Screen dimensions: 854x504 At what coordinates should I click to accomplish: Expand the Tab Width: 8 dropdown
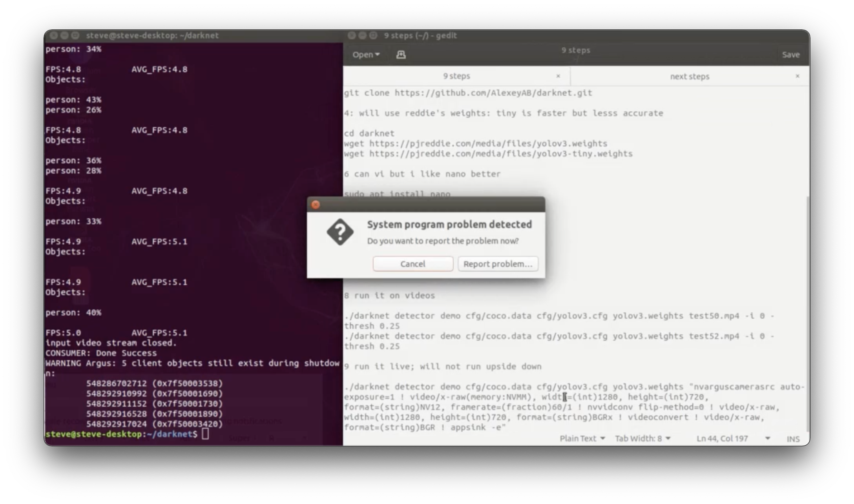pyautogui.click(x=642, y=438)
